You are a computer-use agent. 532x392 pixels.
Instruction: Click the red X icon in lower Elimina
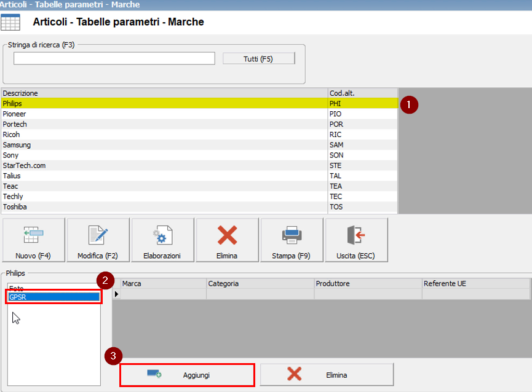click(x=294, y=374)
